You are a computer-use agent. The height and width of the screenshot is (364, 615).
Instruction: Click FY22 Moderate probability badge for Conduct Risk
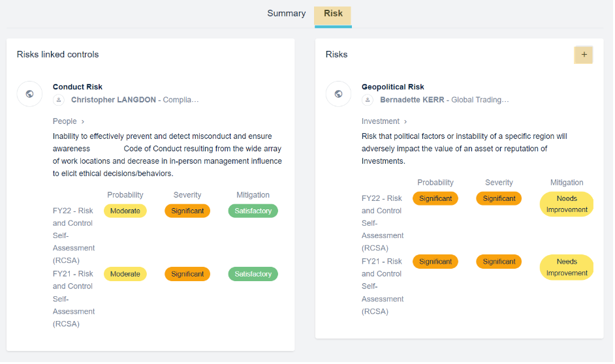click(x=125, y=211)
